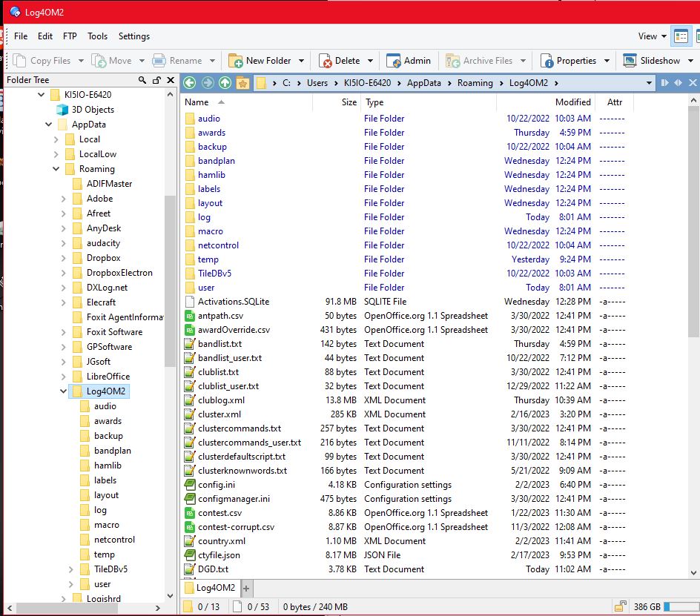Click the Rename toolbar button
The height and width of the screenshot is (616, 700).
pyautogui.click(x=177, y=60)
